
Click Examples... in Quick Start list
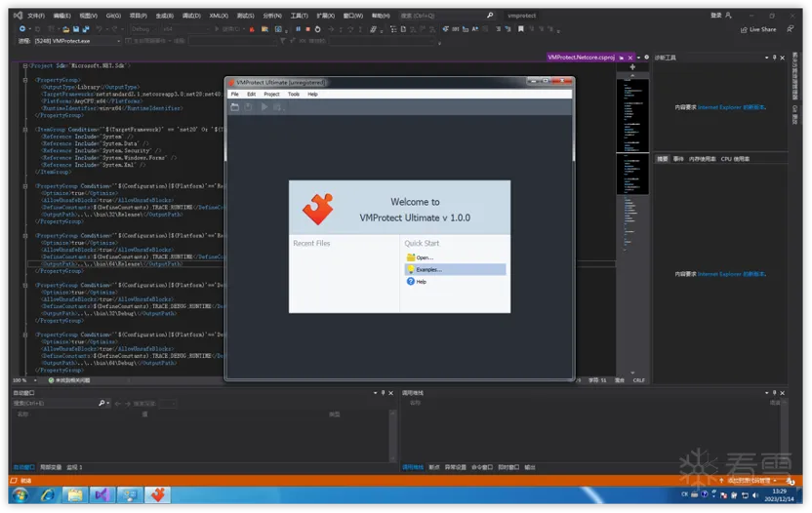pyautogui.click(x=455, y=270)
